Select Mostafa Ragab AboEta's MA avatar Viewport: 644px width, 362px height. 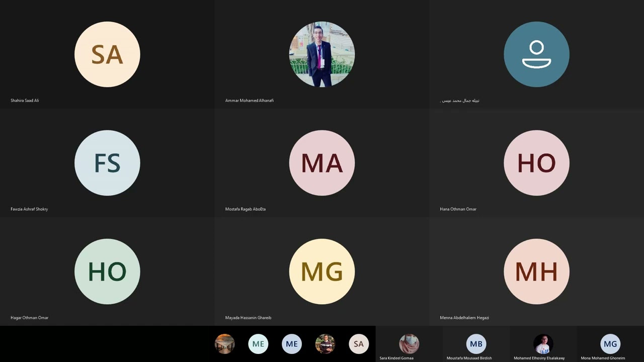click(x=322, y=163)
